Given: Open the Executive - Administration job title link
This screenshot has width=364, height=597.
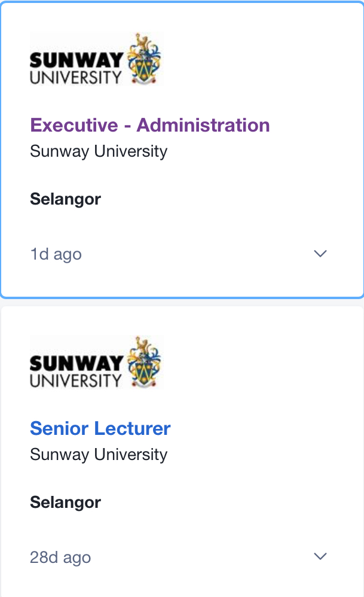Looking at the screenshot, I should click(150, 125).
